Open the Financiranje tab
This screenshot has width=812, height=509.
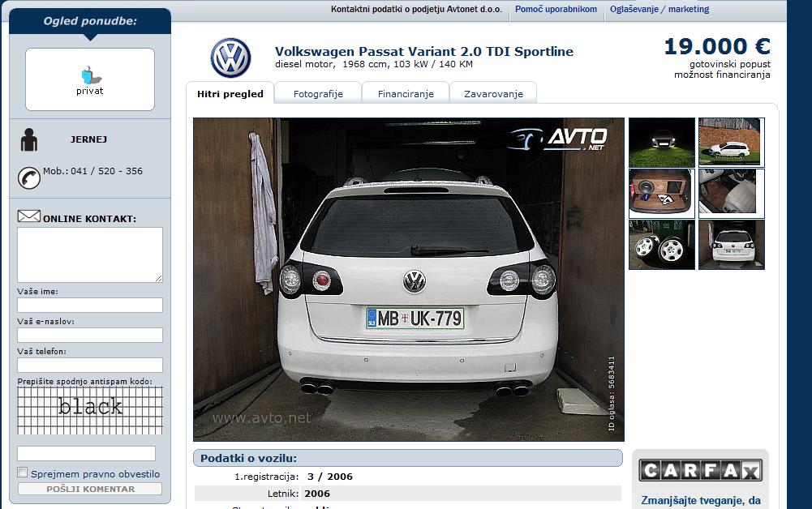[x=406, y=94]
